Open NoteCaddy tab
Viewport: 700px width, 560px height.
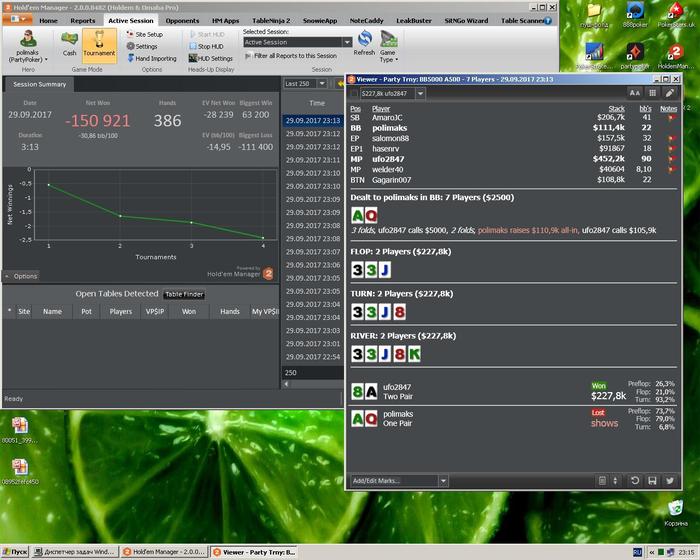point(367,21)
